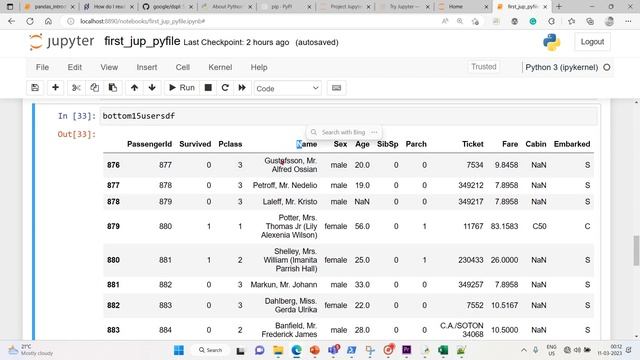This screenshot has width=640, height=360.
Task: Rename notebook by clicking first_jup_pyfile title
Action: coord(142,41)
